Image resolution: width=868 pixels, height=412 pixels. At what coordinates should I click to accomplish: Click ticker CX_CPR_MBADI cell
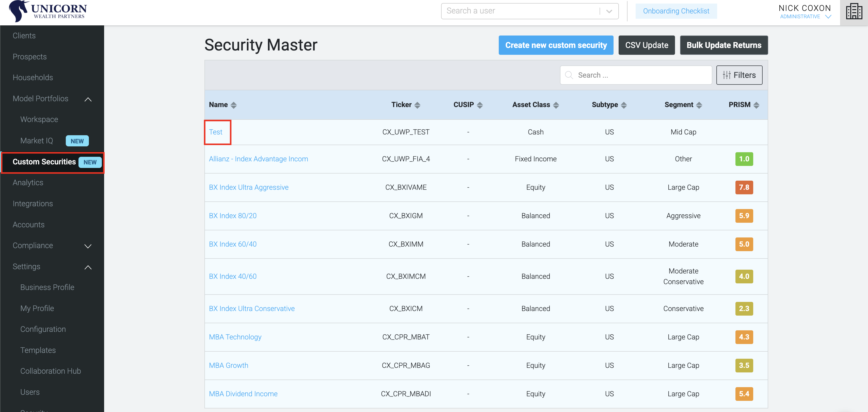pyautogui.click(x=406, y=394)
